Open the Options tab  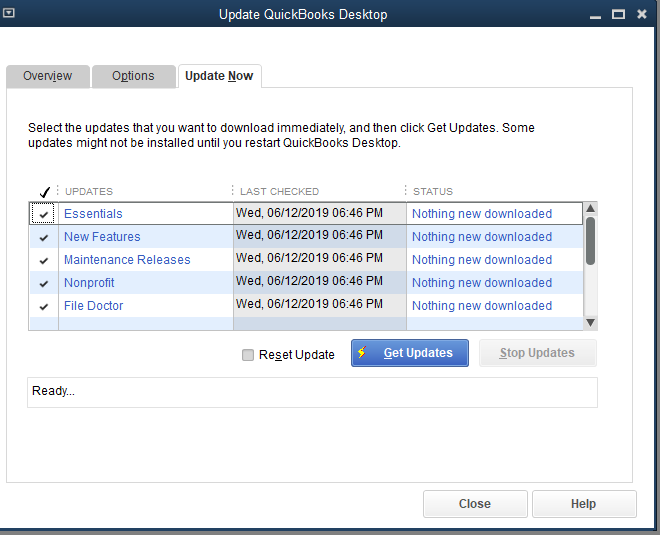pyautogui.click(x=133, y=76)
